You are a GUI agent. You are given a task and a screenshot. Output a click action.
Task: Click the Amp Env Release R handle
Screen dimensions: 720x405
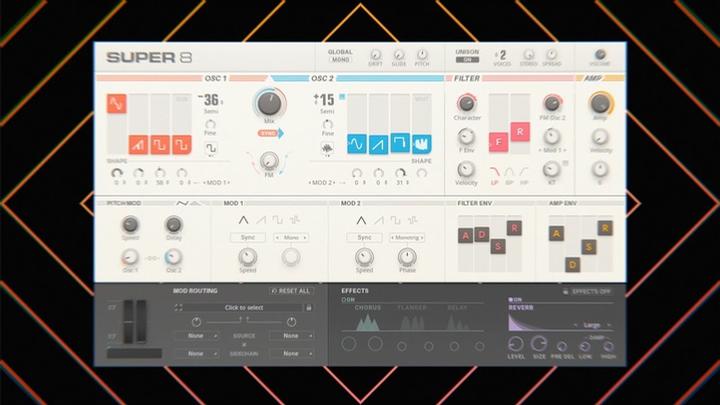point(605,228)
